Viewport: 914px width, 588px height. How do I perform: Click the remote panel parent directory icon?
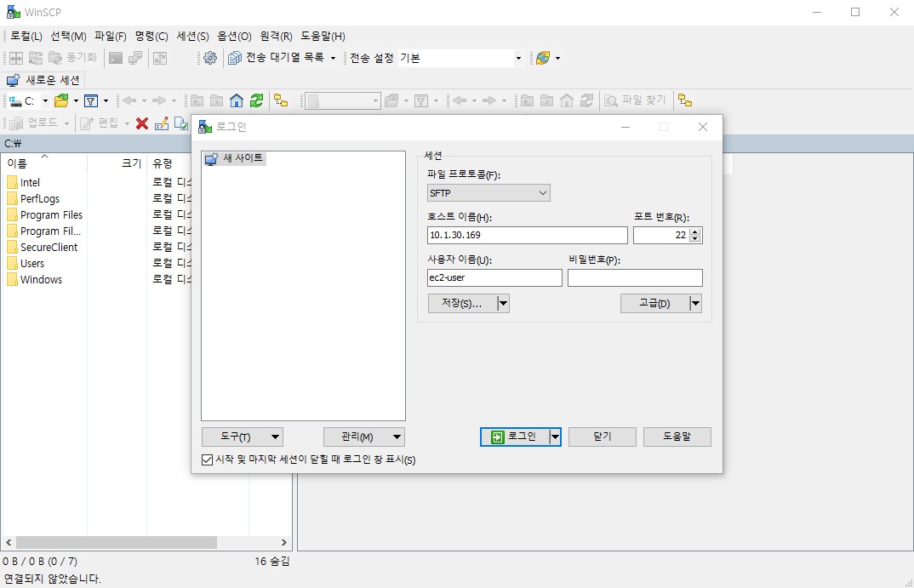coord(527,100)
